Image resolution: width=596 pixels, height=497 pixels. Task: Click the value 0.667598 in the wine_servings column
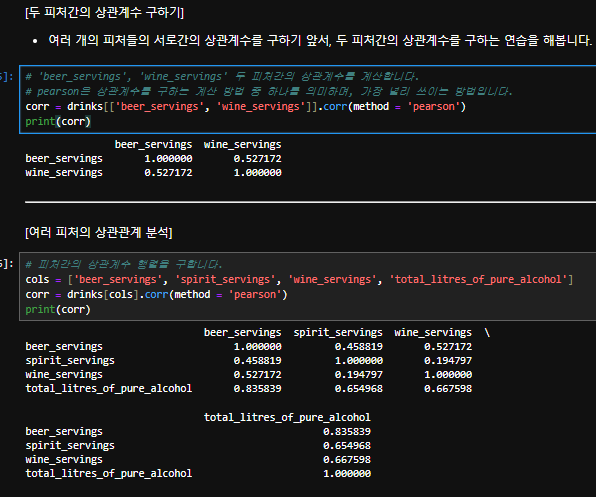[x=448, y=389]
